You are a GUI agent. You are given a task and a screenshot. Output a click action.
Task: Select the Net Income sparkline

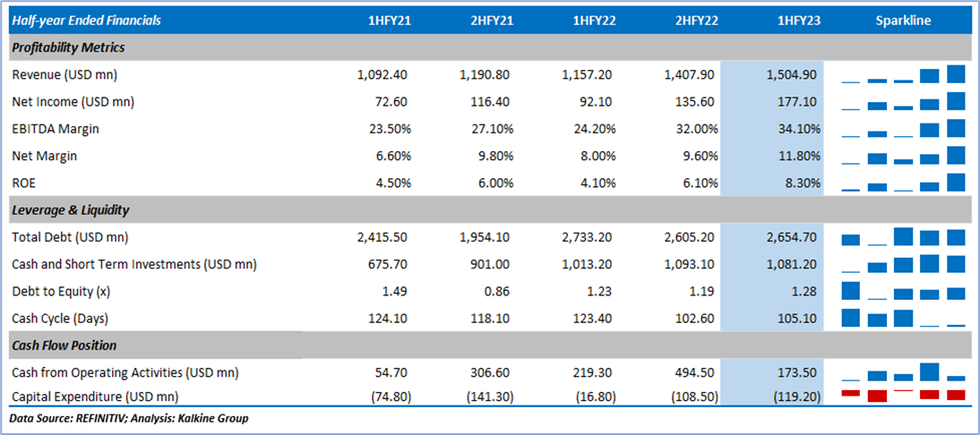click(x=903, y=101)
